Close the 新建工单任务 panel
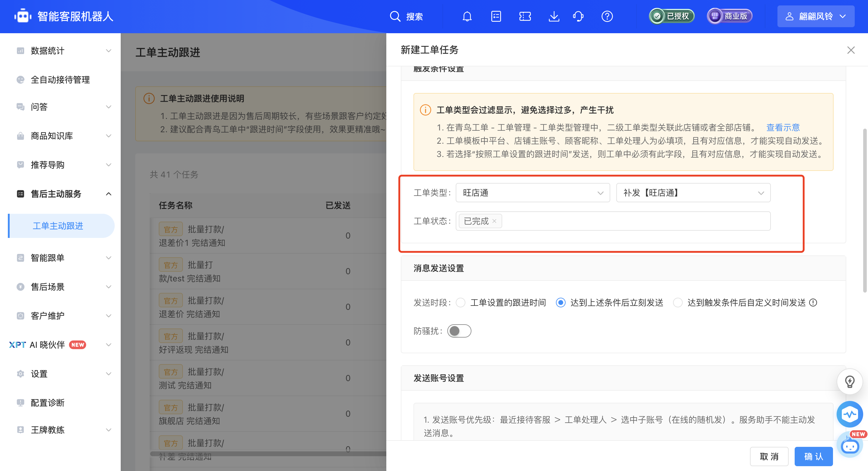Screen dimensions: 868x471 coord(851,50)
